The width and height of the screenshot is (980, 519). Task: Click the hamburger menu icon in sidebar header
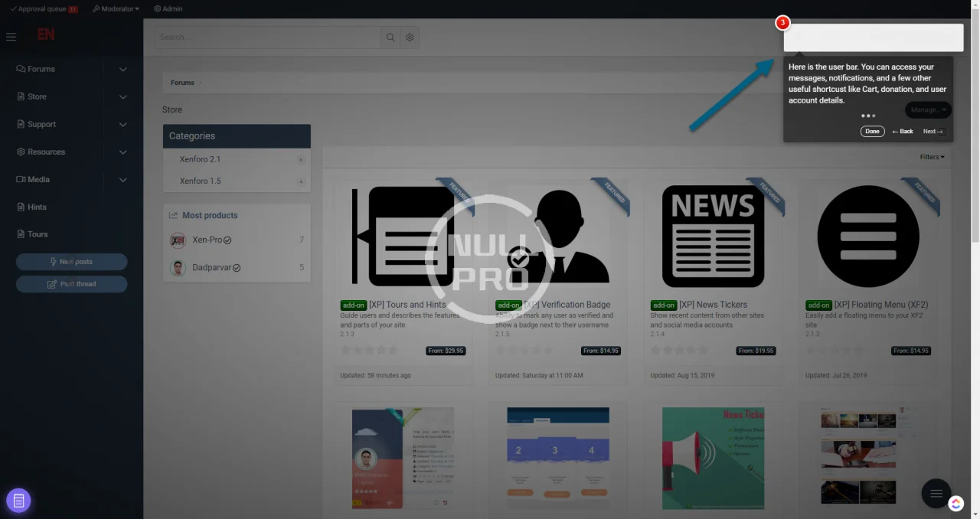(11, 37)
